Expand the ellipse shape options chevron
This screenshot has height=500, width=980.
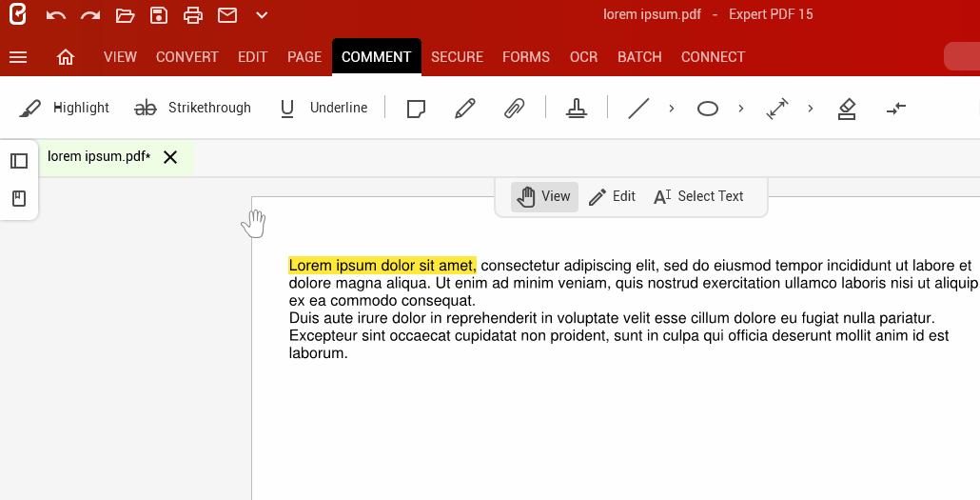741,109
